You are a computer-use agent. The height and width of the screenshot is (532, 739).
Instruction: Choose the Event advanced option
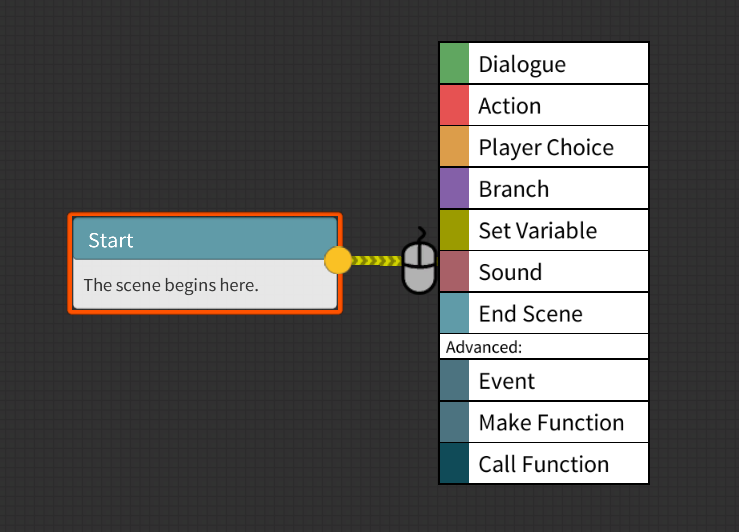[x=558, y=381]
